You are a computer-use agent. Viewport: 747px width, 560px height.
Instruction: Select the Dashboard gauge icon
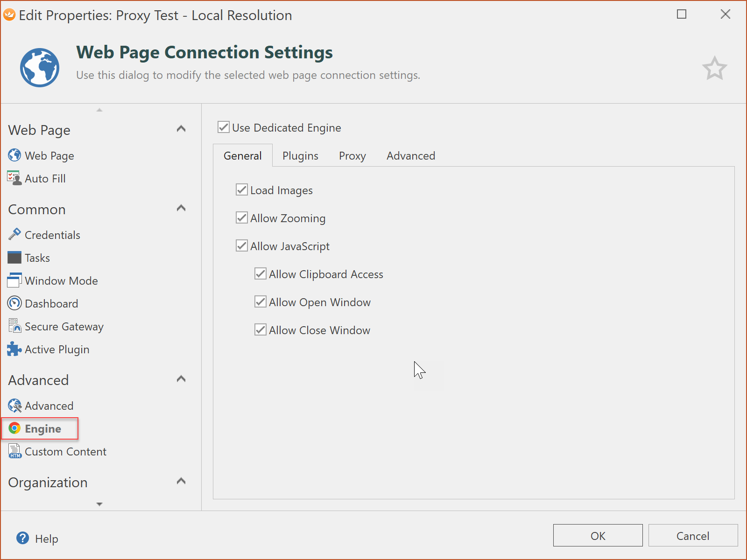14,303
